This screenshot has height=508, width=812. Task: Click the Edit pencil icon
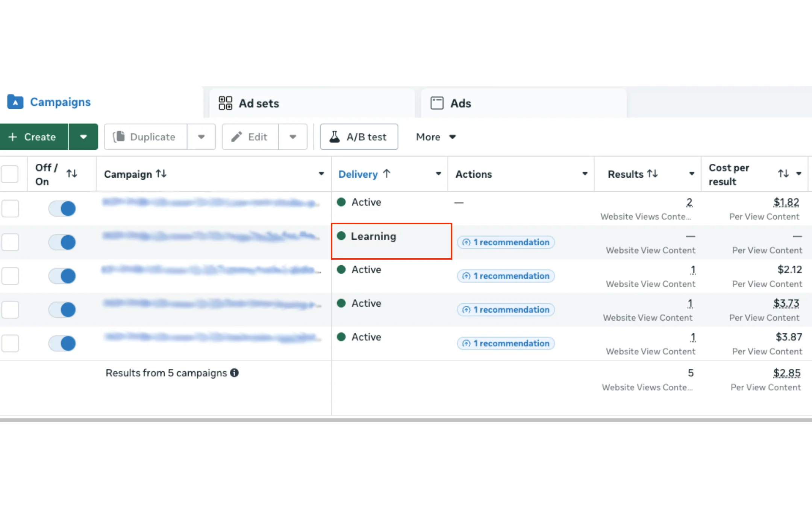coord(236,137)
